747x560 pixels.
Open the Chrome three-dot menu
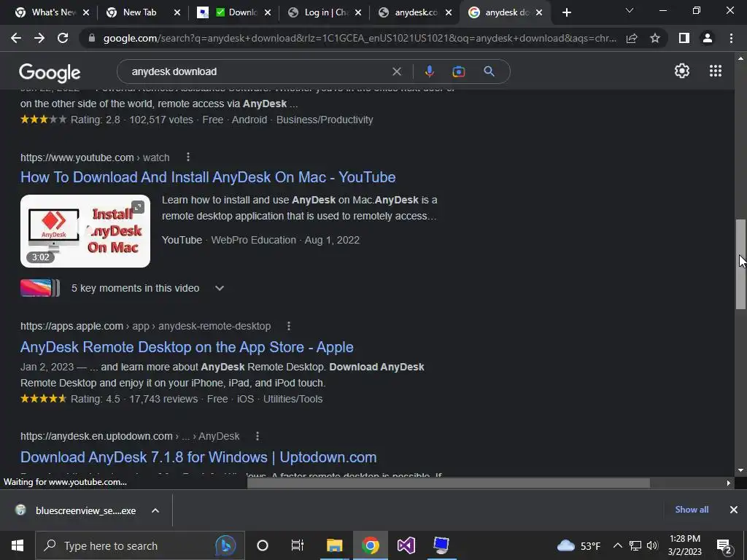(x=731, y=38)
